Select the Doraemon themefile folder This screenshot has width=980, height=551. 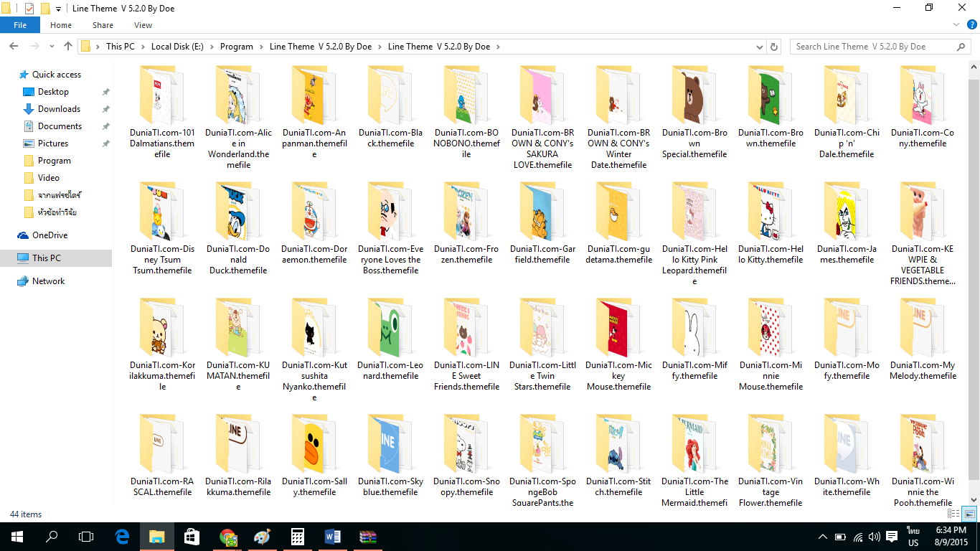pyautogui.click(x=315, y=223)
